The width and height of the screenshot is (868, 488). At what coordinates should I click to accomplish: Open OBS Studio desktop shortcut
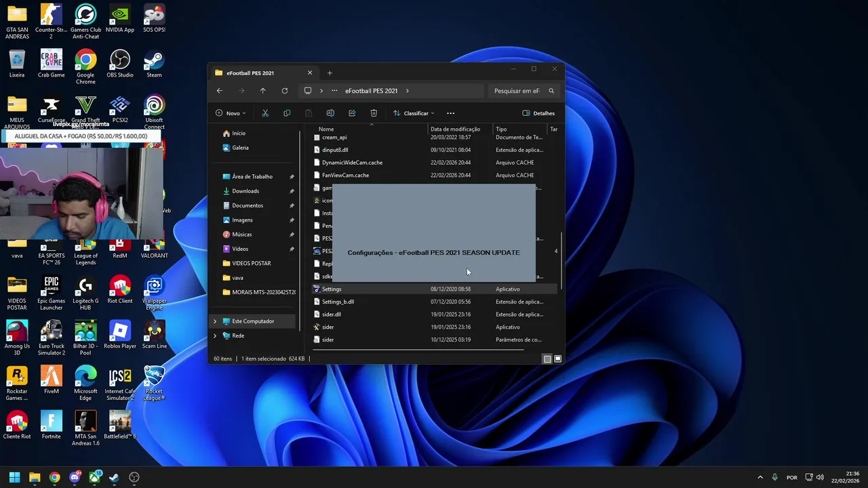pyautogui.click(x=120, y=64)
